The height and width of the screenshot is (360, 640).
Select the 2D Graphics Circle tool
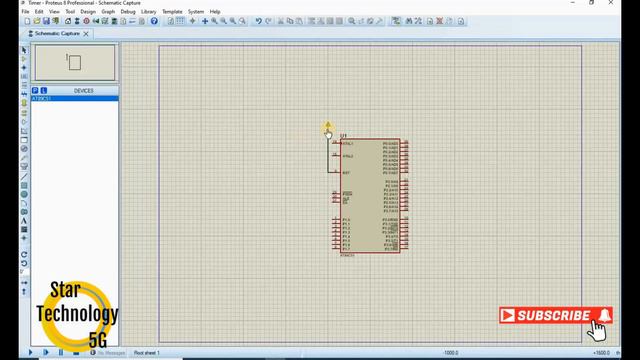coord(24,194)
